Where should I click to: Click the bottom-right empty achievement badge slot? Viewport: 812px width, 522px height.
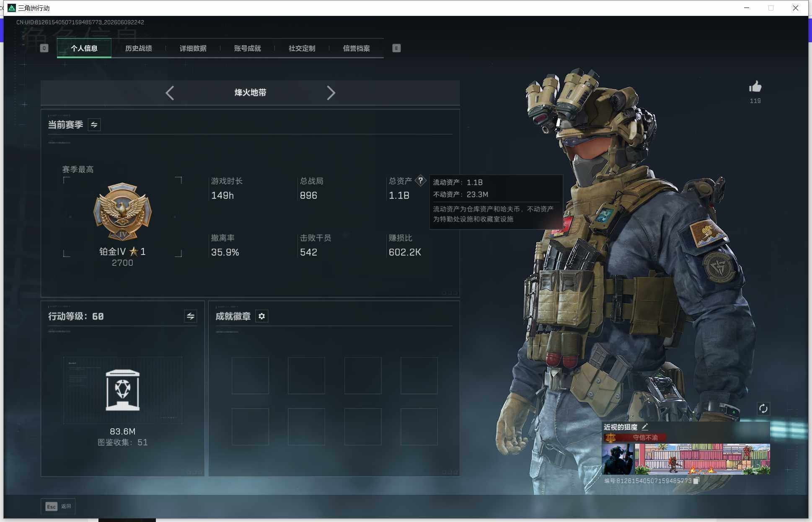pyautogui.click(x=419, y=427)
